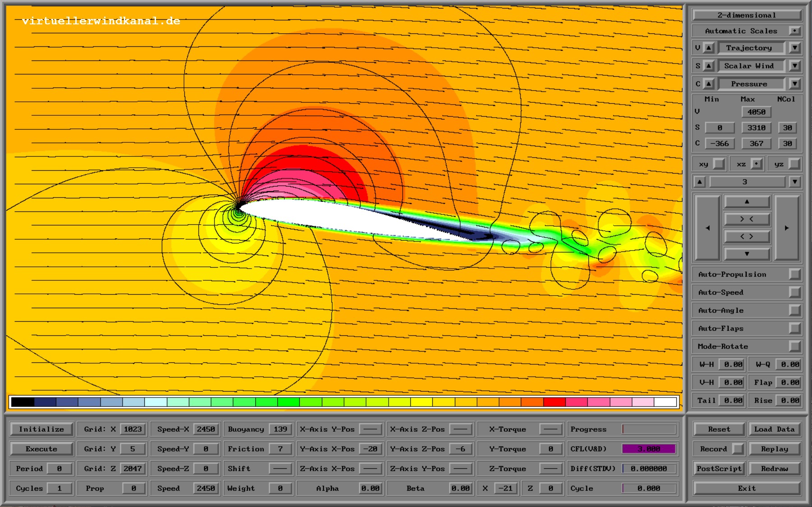Edit Alpha field 0.00
The image size is (812, 507).
(x=370, y=488)
